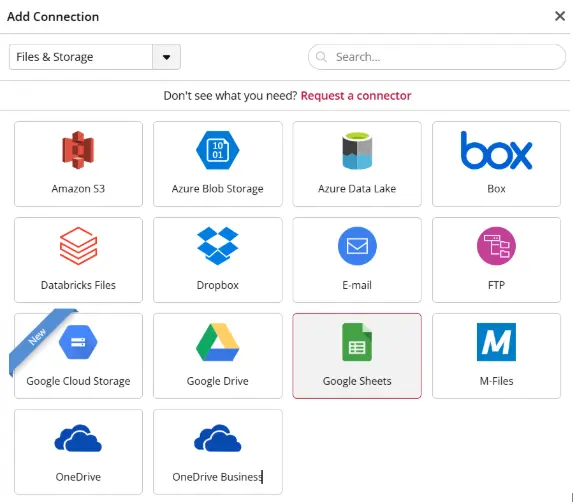
Task: Select the M-Files logo icon
Action: [x=496, y=342]
